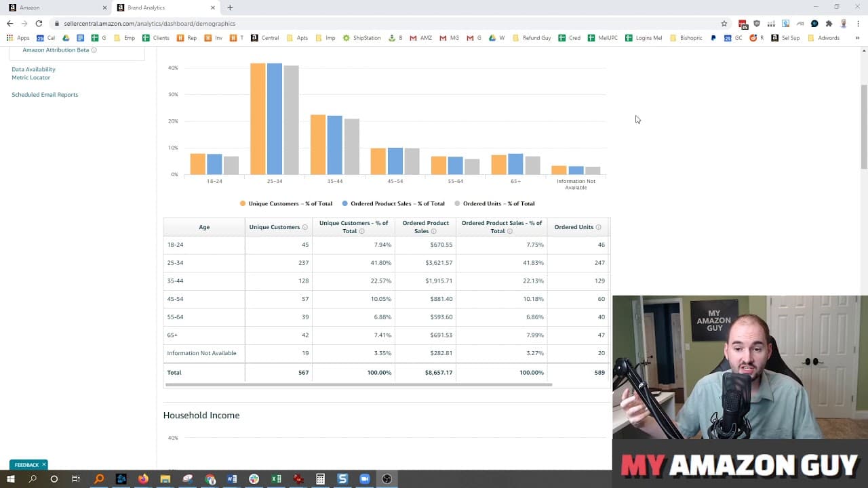Close the Feedback button with X

(x=43, y=464)
